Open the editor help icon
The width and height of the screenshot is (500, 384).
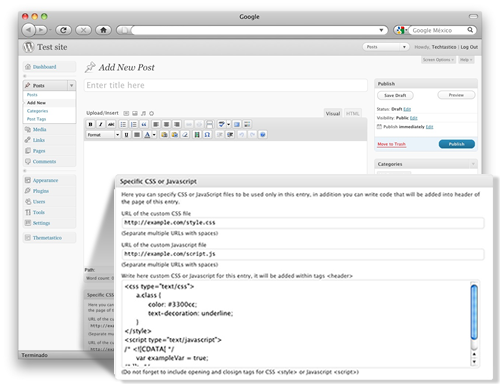263,135
